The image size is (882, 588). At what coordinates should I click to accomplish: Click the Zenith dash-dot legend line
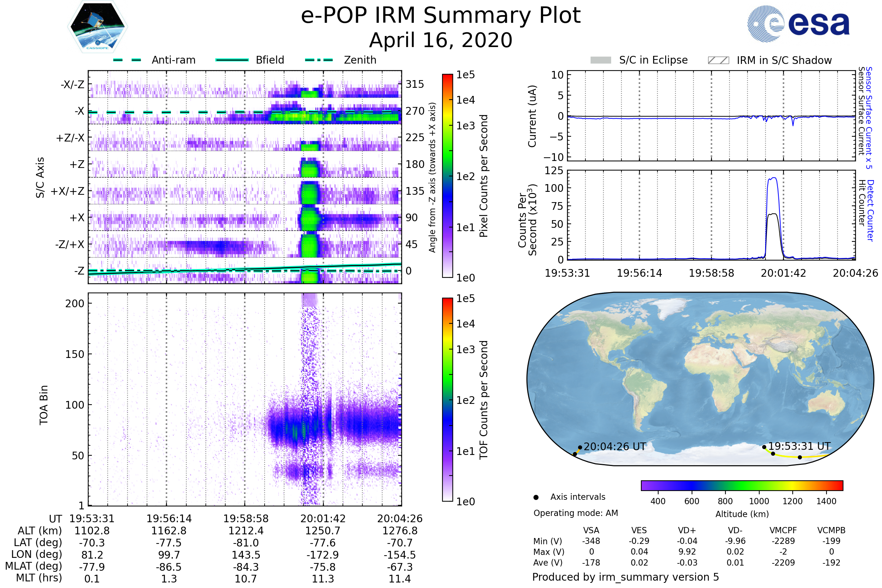pos(319,60)
